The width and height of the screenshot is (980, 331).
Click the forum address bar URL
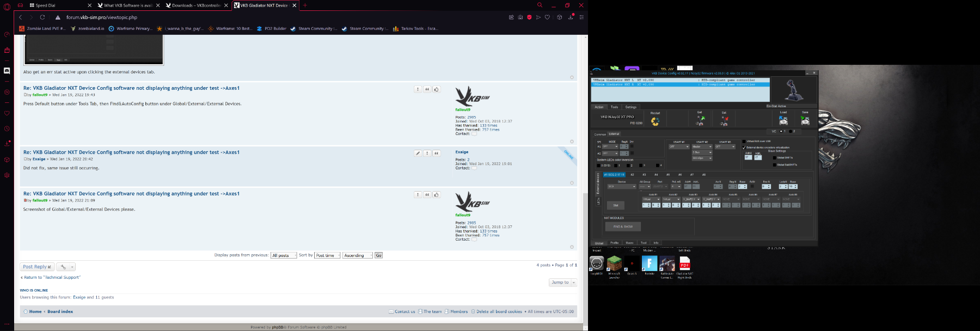(x=102, y=17)
